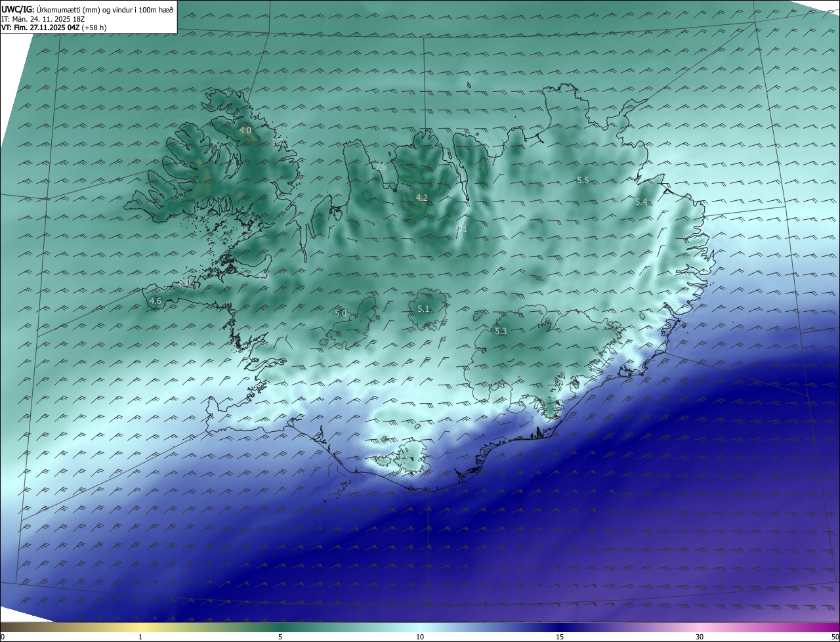840x642 pixels.
Task: Click the 5.4 value label on the map
Action: click(641, 202)
